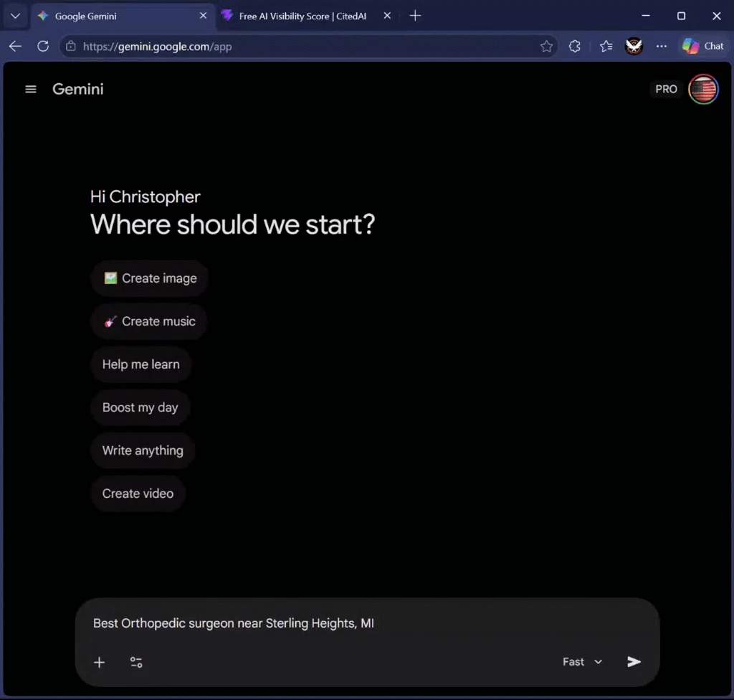Select the Write anything chip
Image resolution: width=734 pixels, height=700 pixels.
point(143,450)
